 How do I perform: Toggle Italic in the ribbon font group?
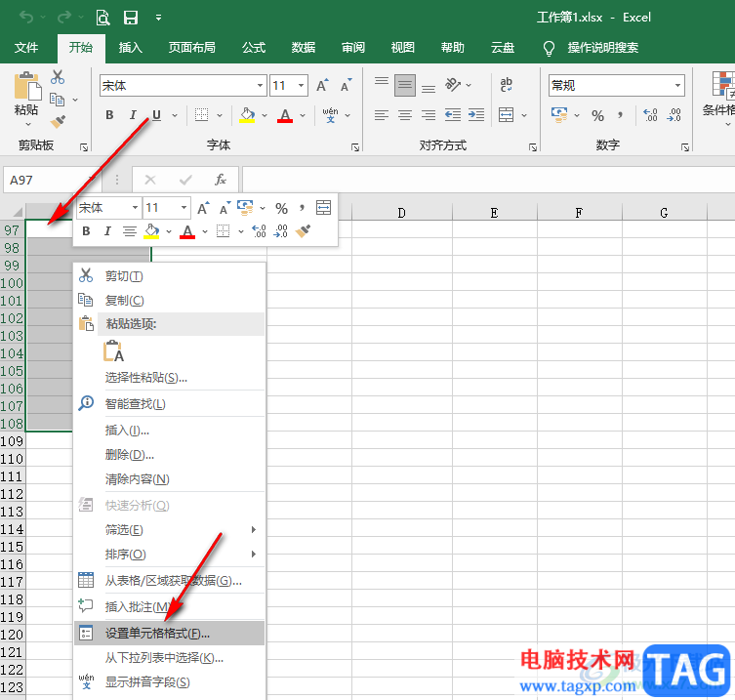[x=133, y=115]
